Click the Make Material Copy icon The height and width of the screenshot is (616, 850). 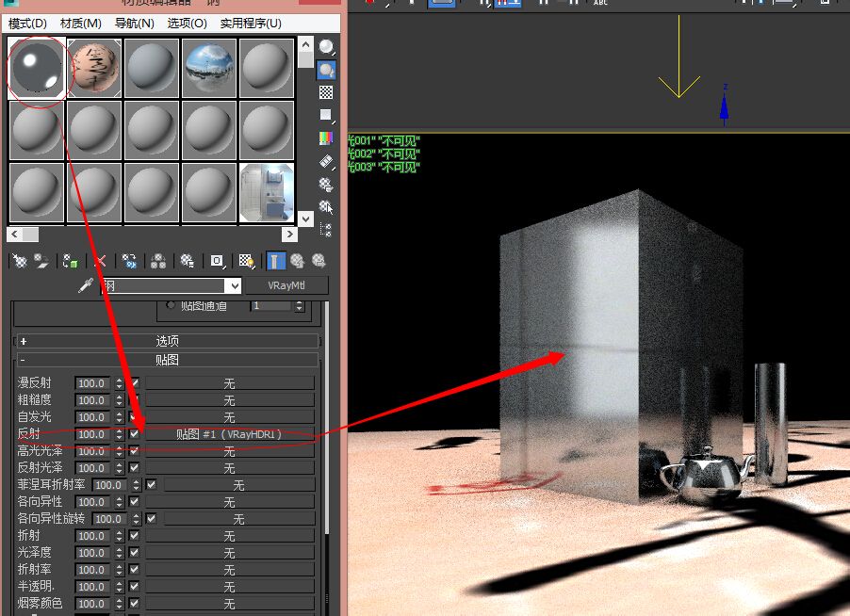129,261
